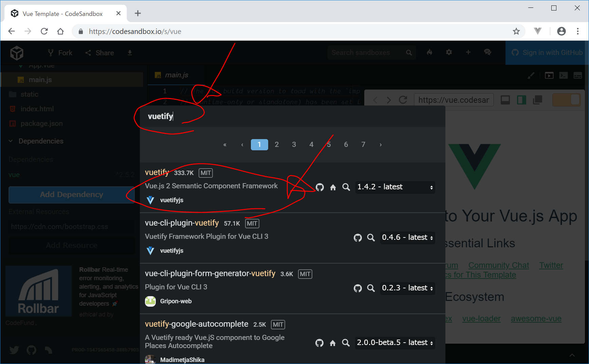Viewport: 589px width, 364px height.
Task: Click the Add Dependency button
Action: click(72, 195)
